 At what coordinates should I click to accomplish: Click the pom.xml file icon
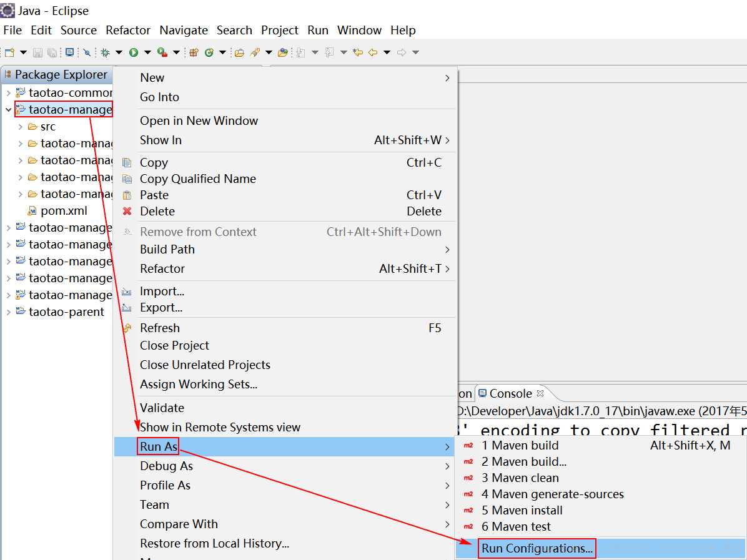32,210
